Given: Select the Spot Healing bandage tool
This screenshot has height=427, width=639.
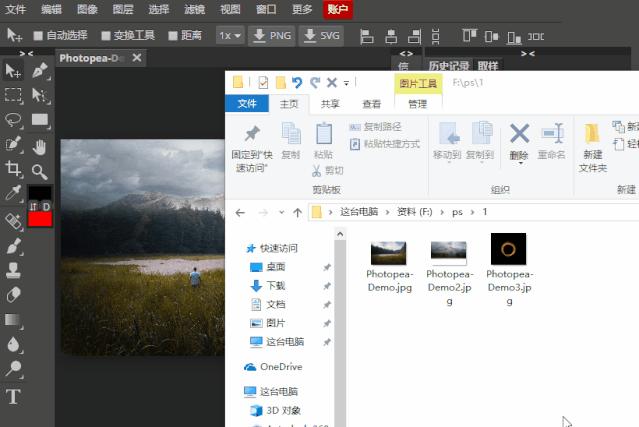Looking at the screenshot, I should (13, 221).
